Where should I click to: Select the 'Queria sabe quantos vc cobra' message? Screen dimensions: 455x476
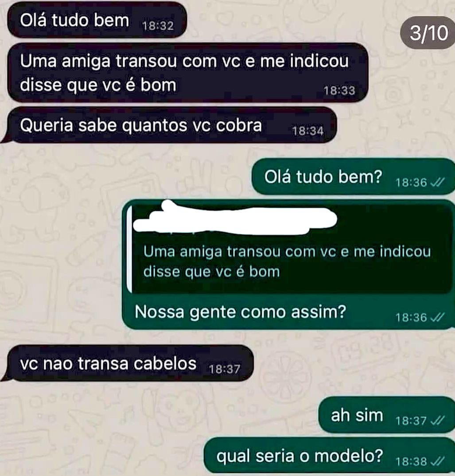[172, 125]
